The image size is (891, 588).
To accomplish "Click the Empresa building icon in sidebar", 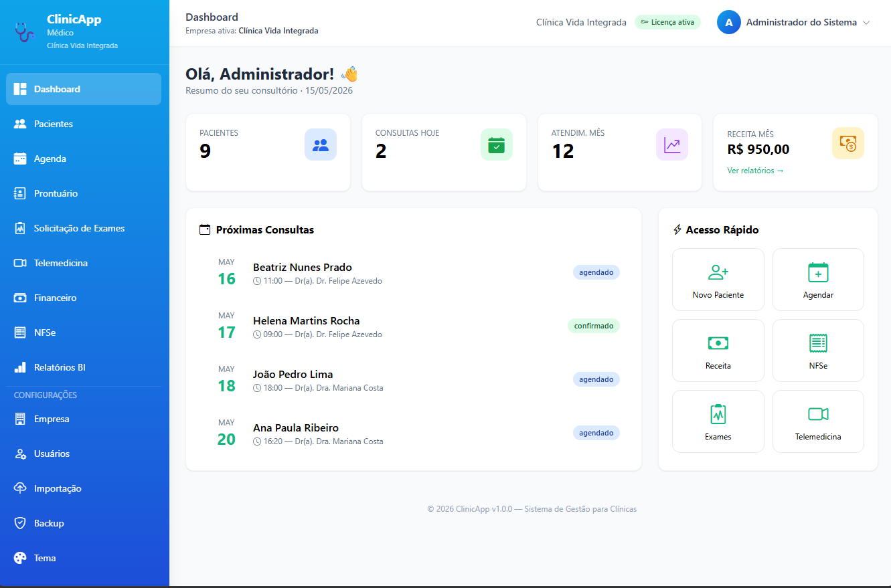I will click(x=20, y=419).
